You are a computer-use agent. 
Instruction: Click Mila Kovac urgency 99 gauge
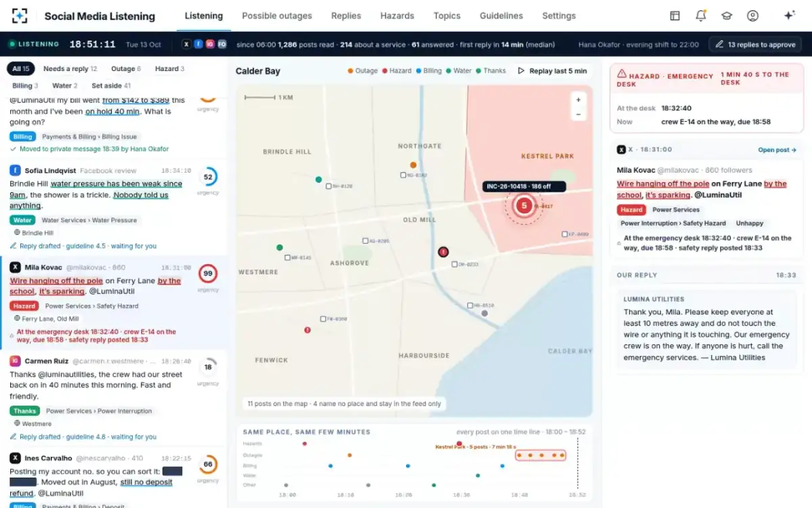[x=208, y=274]
